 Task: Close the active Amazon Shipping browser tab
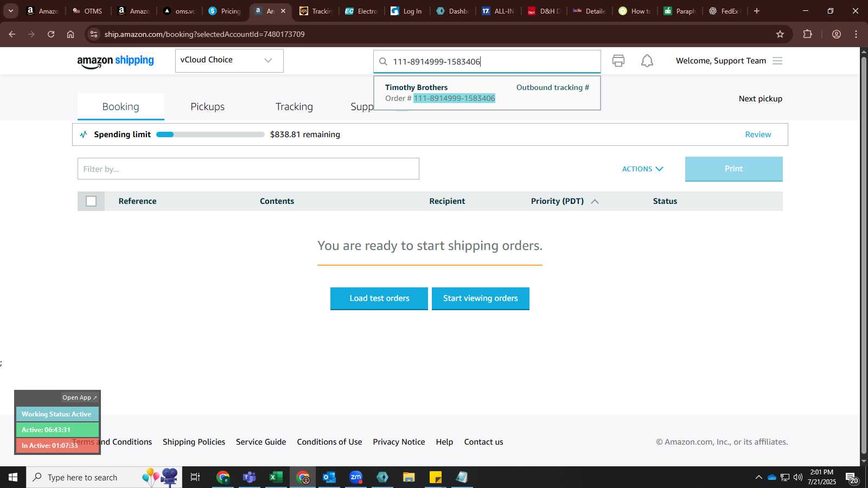[x=283, y=11]
